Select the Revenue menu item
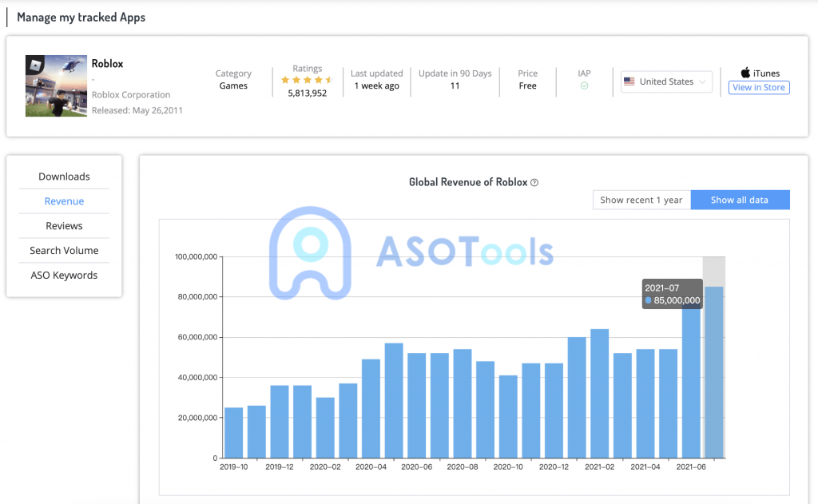The image size is (818, 504). pos(64,201)
